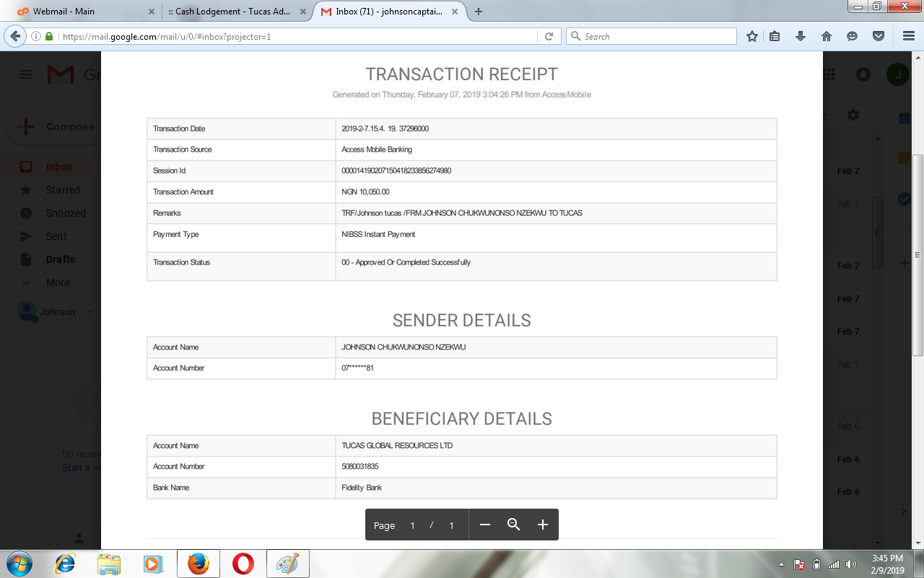924x578 pixels.
Task: Bookmark this page with the star icon
Action: (x=752, y=36)
